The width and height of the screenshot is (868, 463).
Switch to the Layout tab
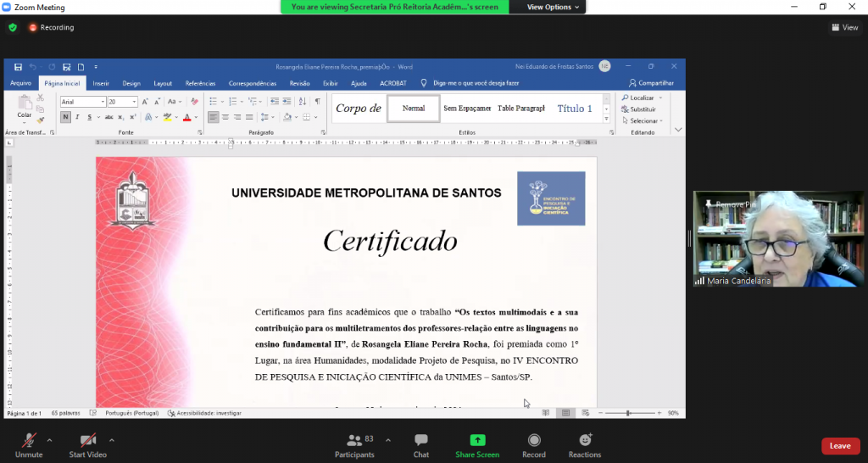[163, 84]
